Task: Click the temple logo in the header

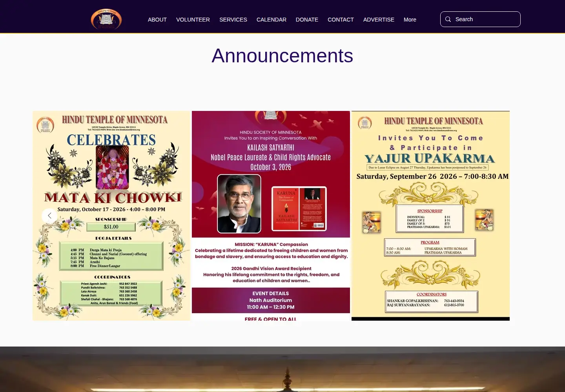Action: pyautogui.click(x=106, y=19)
